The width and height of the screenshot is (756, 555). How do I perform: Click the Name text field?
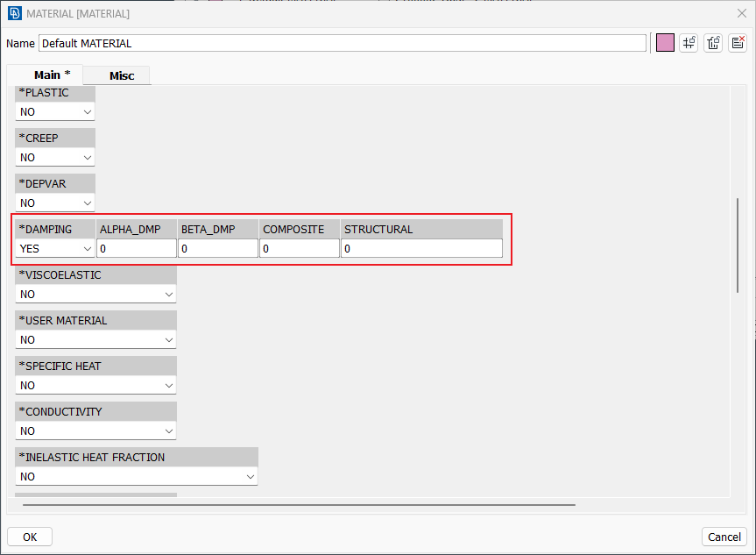coord(342,43)
